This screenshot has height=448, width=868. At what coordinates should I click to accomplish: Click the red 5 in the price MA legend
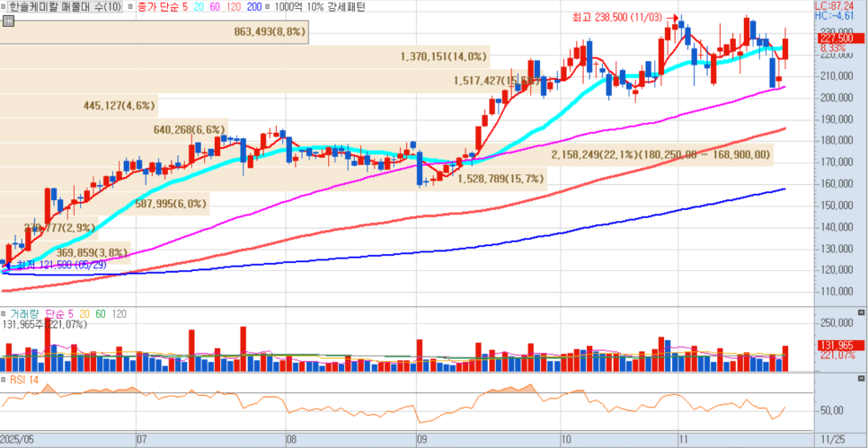point(186,6)
